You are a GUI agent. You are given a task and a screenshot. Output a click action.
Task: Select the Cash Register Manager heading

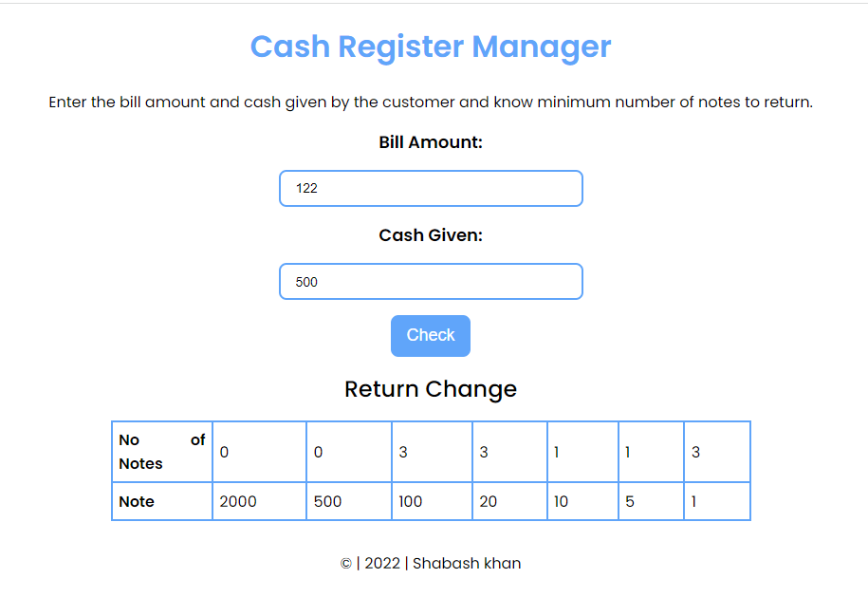tap(431, 47)
